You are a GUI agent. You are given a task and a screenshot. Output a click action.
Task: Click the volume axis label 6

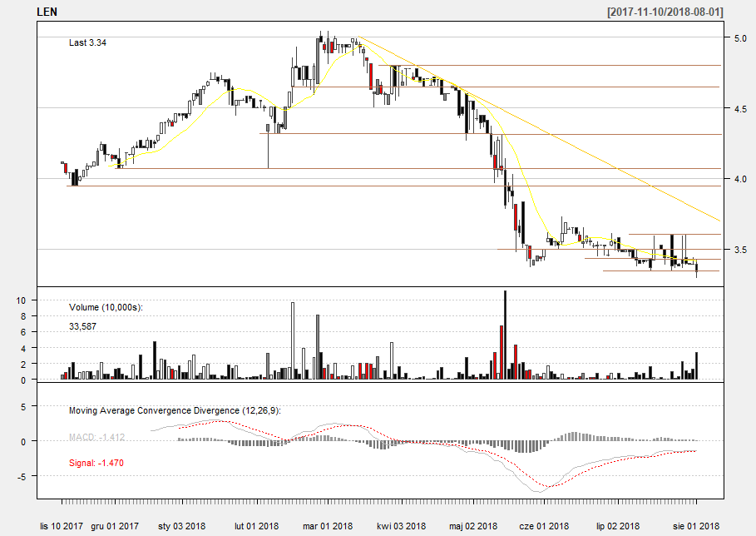pyautogui.click(x=22, y=332)
